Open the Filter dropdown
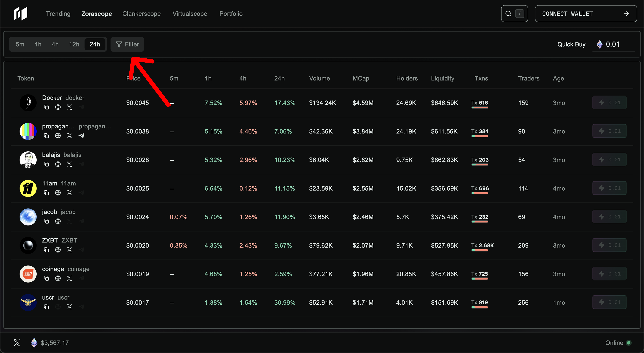 click(127, 44)
